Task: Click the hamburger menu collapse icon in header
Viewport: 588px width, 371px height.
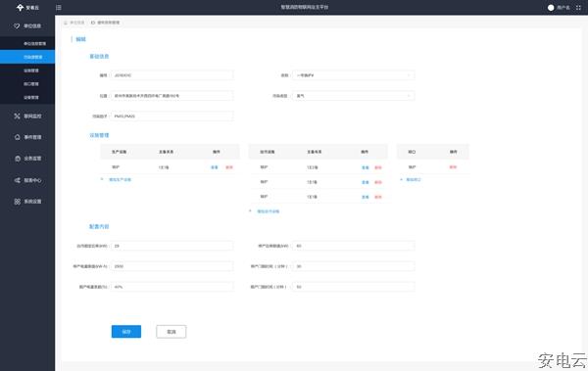Action: (59, 8)
